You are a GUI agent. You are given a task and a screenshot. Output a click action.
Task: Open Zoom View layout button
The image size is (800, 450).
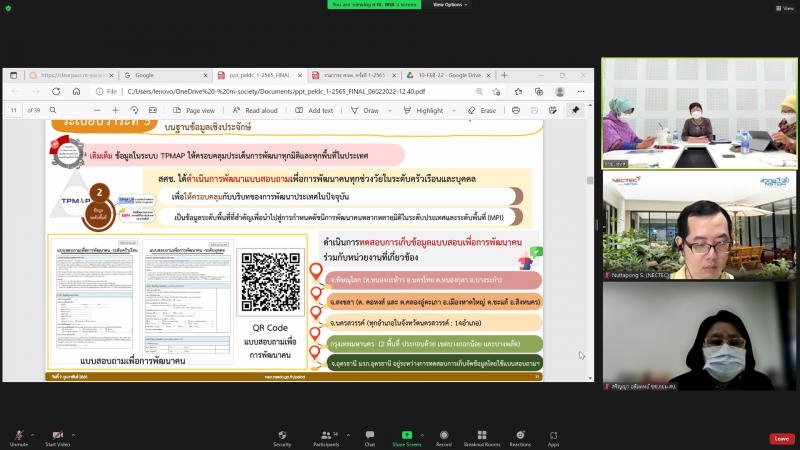pyautogui.click(x=785, y=8)
